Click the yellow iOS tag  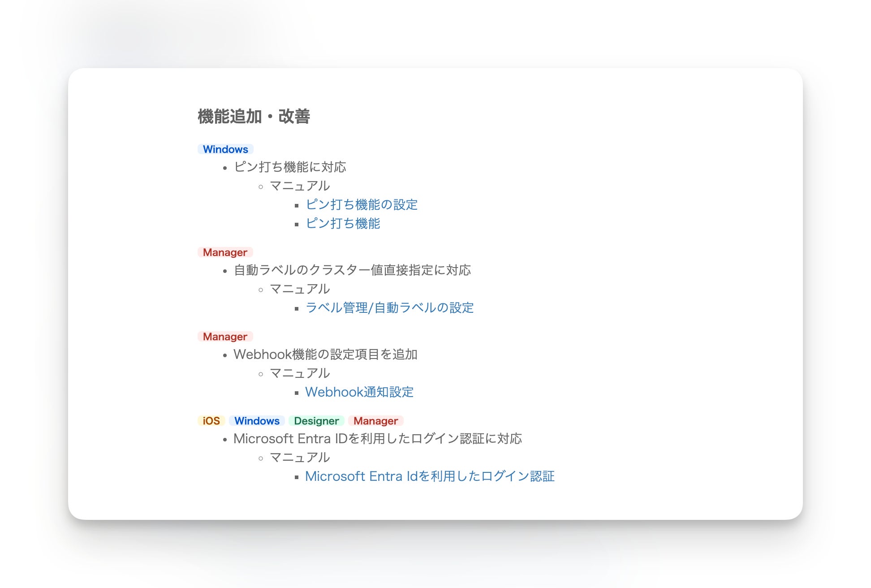(x=211, y=421)
